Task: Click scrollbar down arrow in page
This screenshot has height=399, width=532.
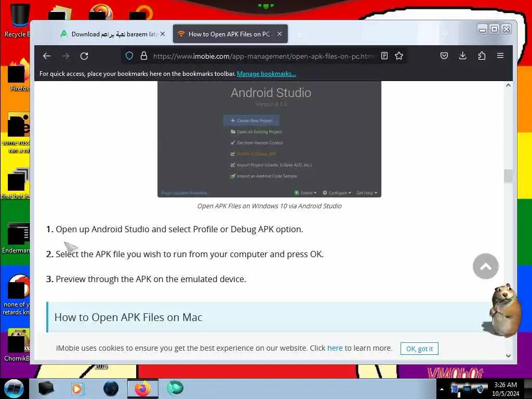Action: click(508, 356)
